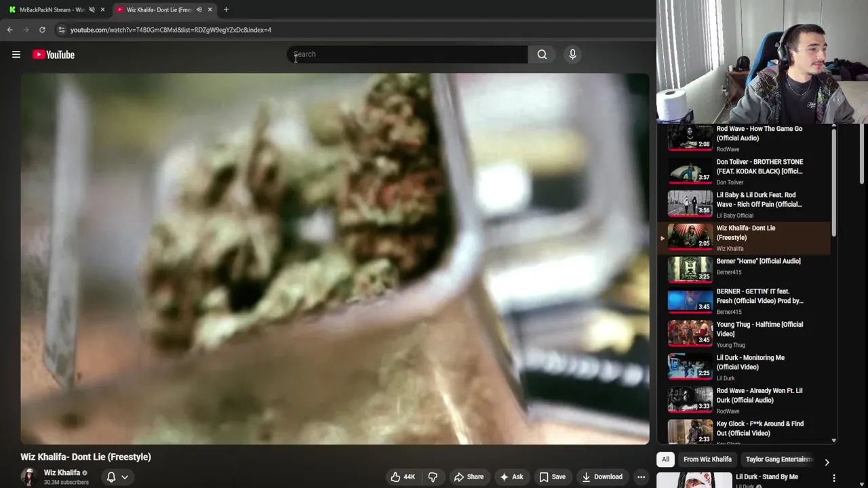868x488 pixels.
Task: Select the Taylor Gang Entertainment chip
Action: [x=778, y=460]
